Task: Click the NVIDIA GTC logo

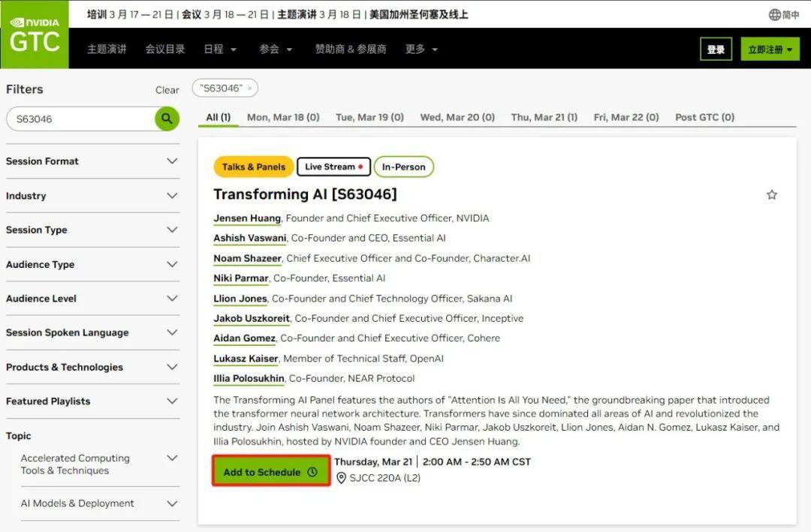Action: click(34, 35)
